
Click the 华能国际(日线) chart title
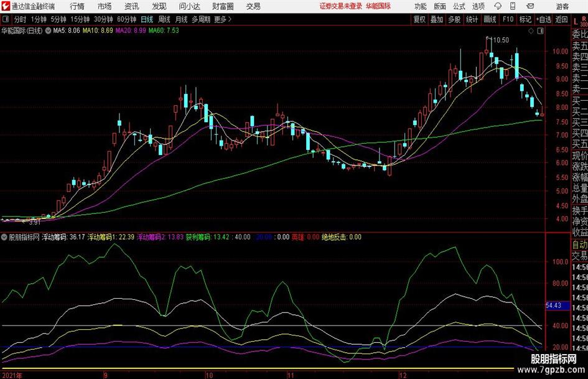(x=22, y=30)
